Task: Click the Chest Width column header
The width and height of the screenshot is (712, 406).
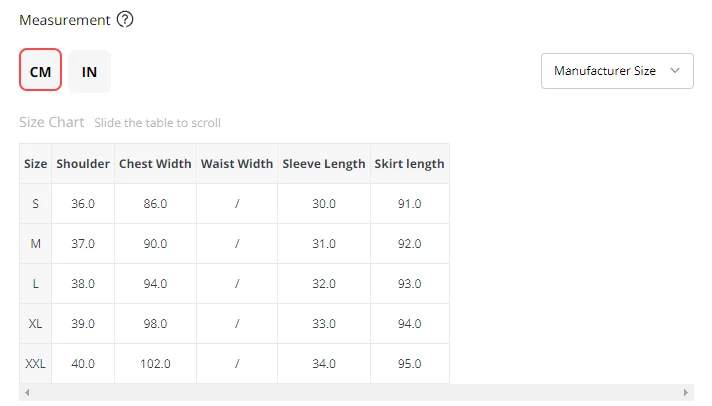Action: point(155,164)
